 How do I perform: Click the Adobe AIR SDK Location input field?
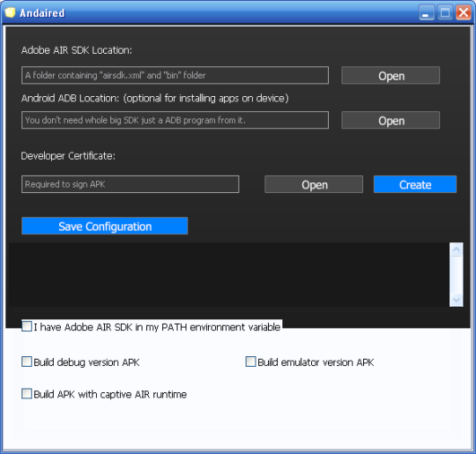(x=175, y=75)
